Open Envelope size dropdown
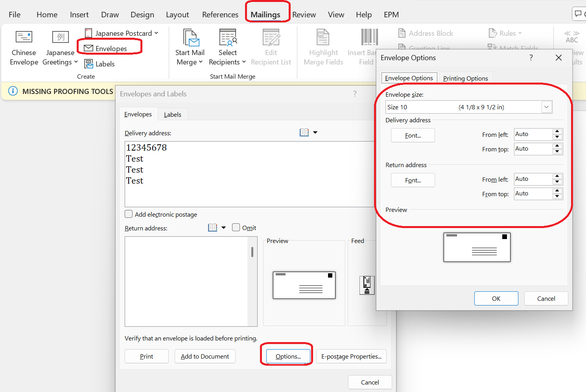This screenshot has height=392, width=586. [546, 107]
